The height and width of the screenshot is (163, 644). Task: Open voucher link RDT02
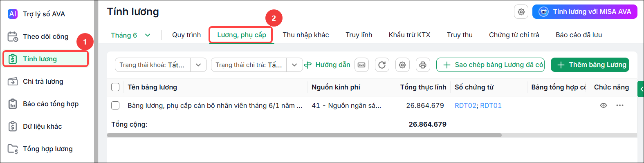(x=465, y=105)
